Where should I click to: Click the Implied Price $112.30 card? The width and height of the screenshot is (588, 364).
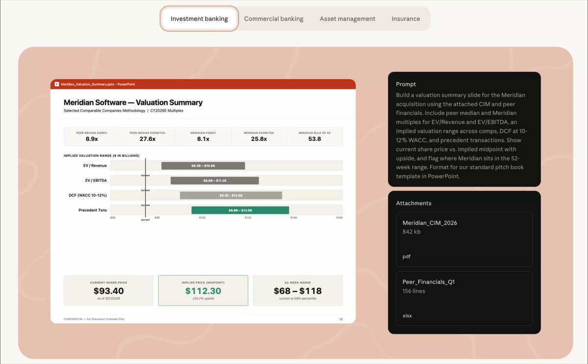(203, 291)
